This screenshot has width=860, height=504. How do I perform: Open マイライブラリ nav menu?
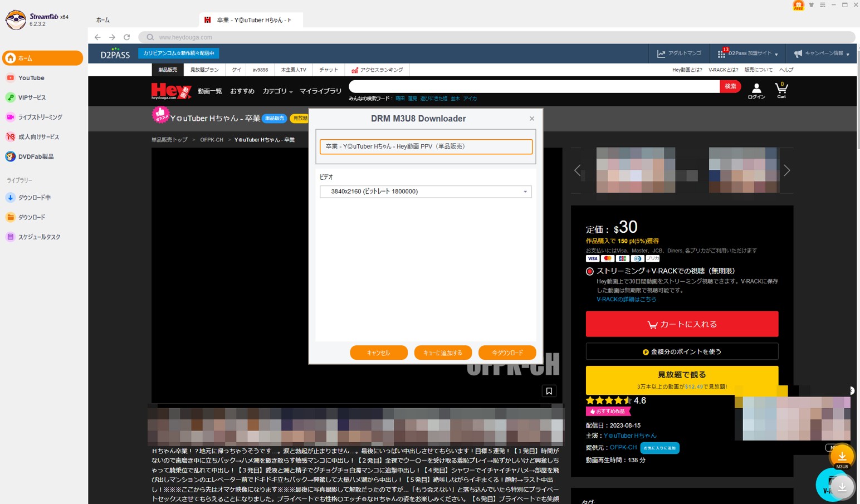click(321, 91)
